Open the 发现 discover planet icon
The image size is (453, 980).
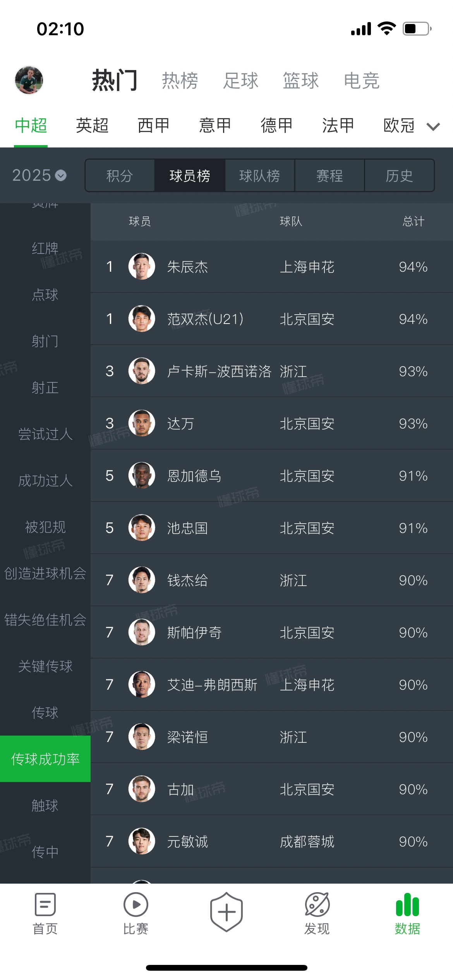[x=317, y=904]
